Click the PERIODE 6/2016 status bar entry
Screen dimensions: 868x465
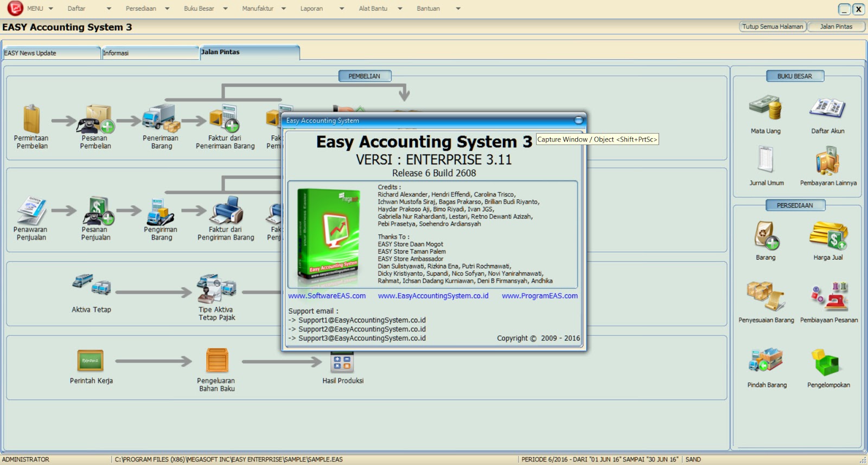(599, 460)
